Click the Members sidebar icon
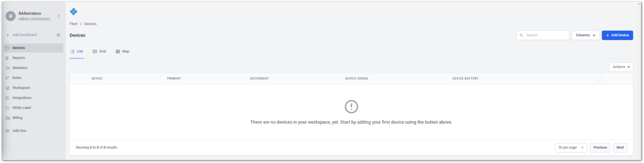The width and height of the screenshot is (644, 163). point(8,68)
